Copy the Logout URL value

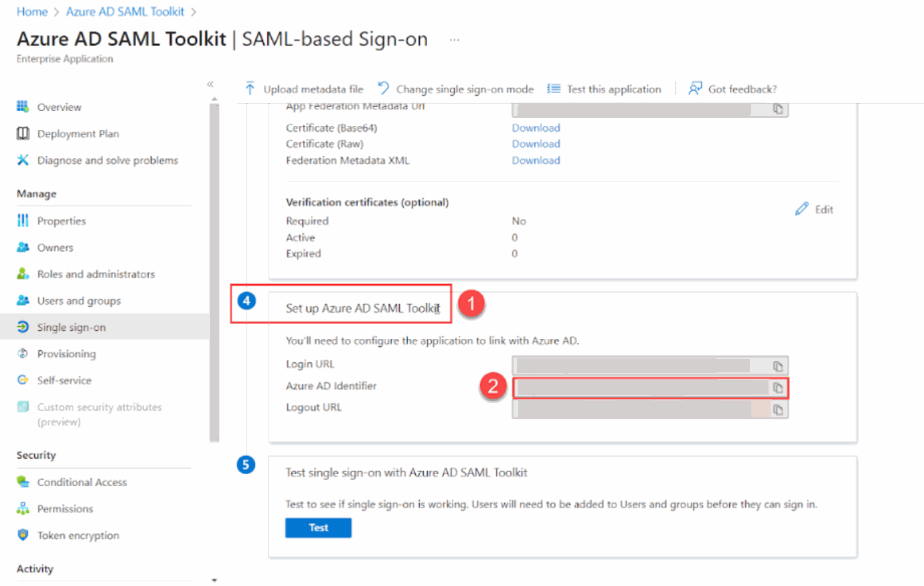coord(778,409)
